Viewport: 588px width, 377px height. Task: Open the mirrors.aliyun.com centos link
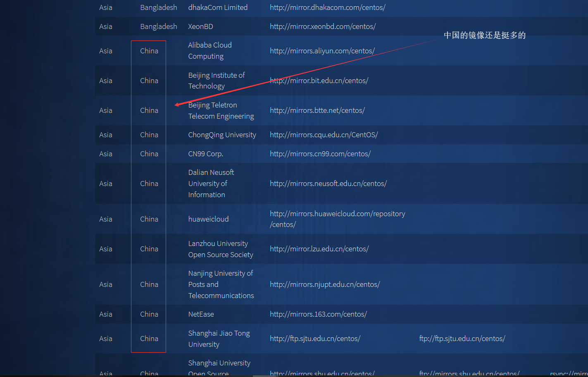click(x=322, y=51)
